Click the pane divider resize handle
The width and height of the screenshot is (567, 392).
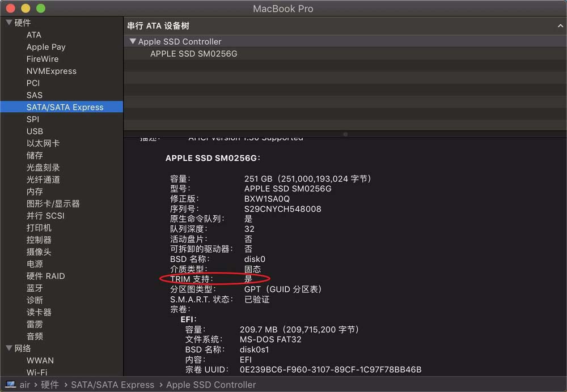click(345, 134)
